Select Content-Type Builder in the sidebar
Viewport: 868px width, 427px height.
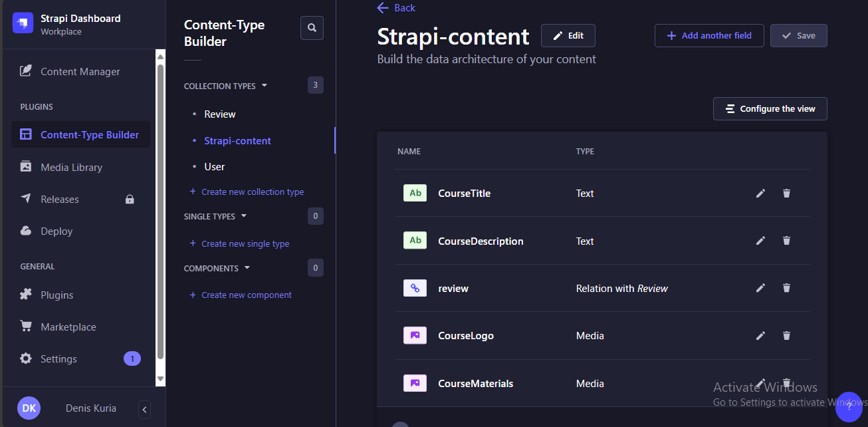click(x=80, y=134)
